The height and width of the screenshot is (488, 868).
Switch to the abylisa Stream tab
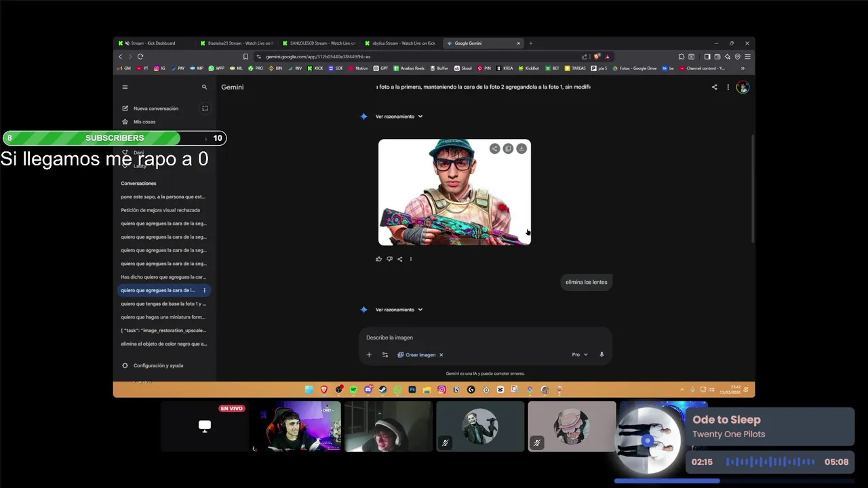[x=400, y=43]
